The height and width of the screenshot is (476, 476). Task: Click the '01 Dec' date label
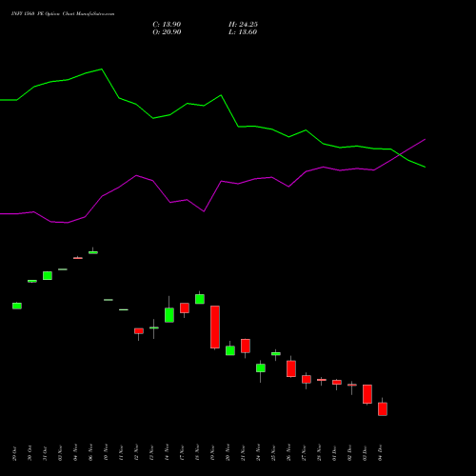(334, 453)
